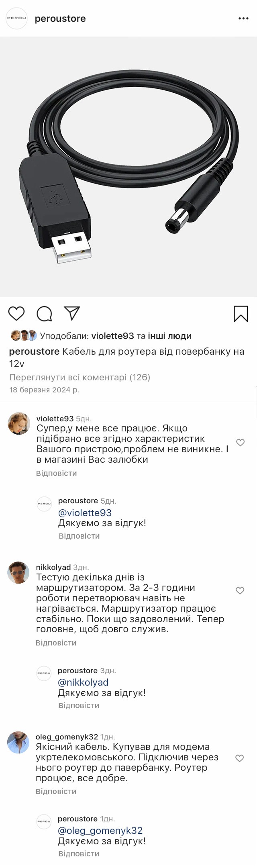Screen dimensions: 257x868
Task: Open violette93's profile avatar in comments
Action: [19, 423]
